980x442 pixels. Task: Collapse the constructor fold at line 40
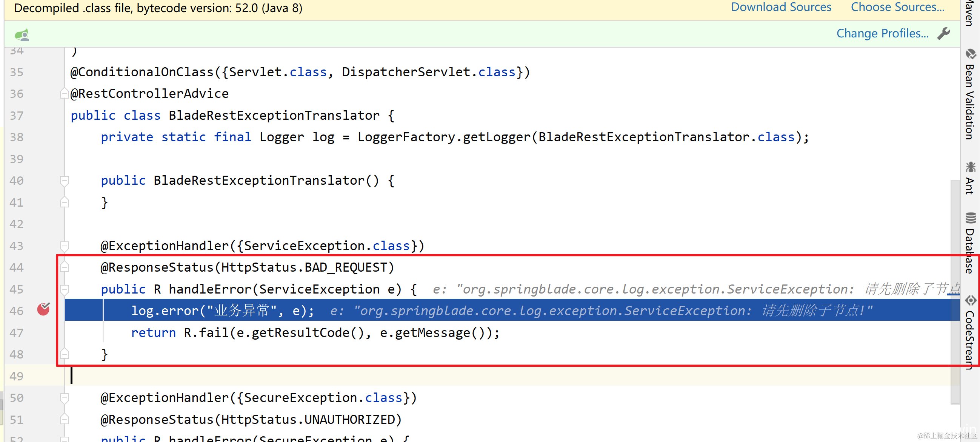pyautogui.click(x=65, y=181)
